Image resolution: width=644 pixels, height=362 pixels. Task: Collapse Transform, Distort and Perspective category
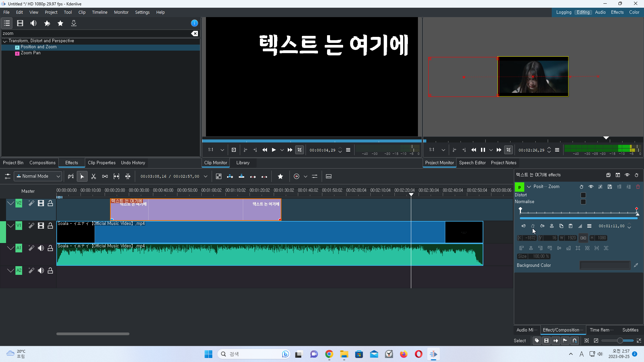pyautogui.click(x=5, y=41)
